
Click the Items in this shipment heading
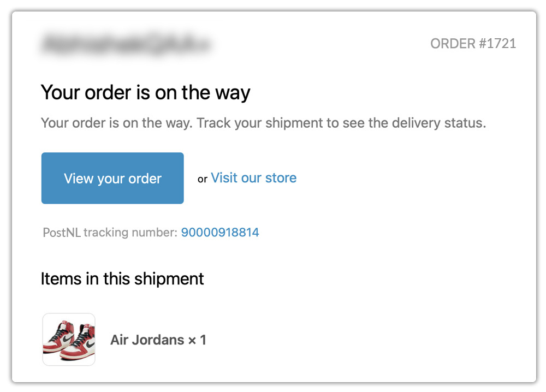click(x=122, y=278)
